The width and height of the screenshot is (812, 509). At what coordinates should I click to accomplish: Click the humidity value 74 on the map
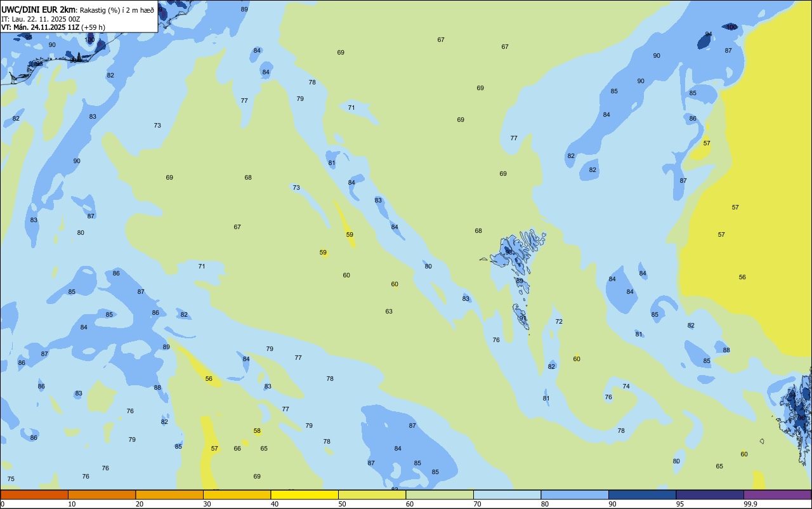626,387
